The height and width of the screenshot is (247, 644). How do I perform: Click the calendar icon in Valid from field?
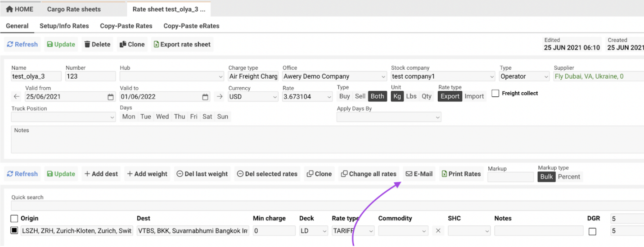pos(111,97)
